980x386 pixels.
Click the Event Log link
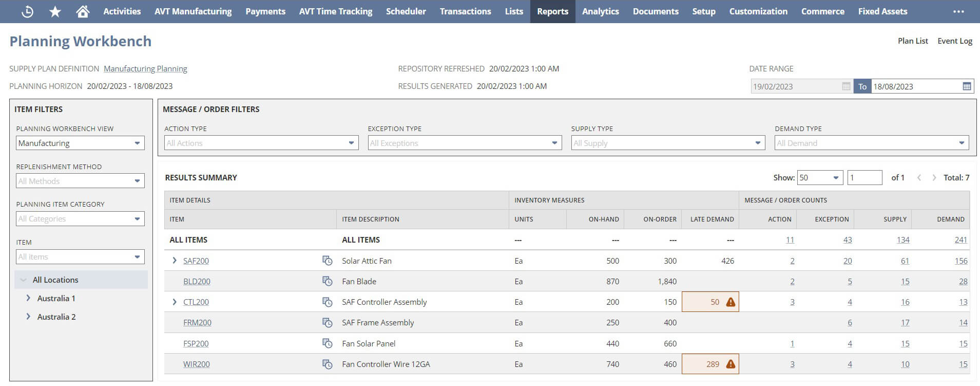click(x=954, y=41)
